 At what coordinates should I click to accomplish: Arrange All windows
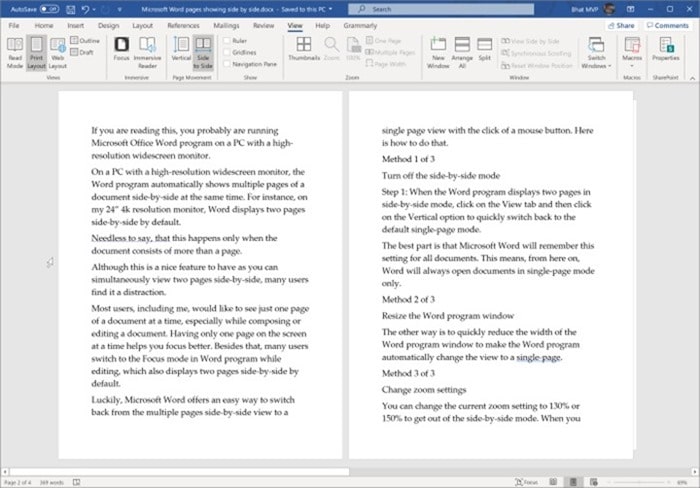462,53
